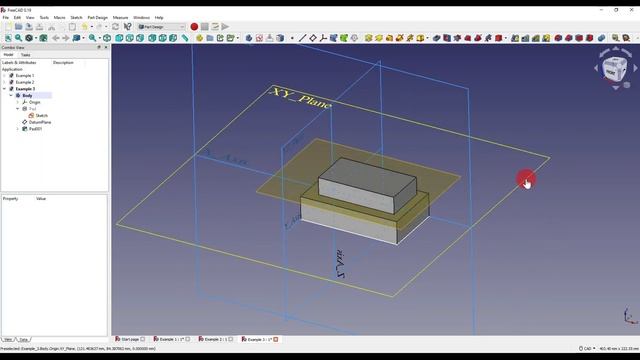Click the Refresh recompute icon
Image resolution: width=640 pixels, height=360 pixels.
(x=116, y=27)
